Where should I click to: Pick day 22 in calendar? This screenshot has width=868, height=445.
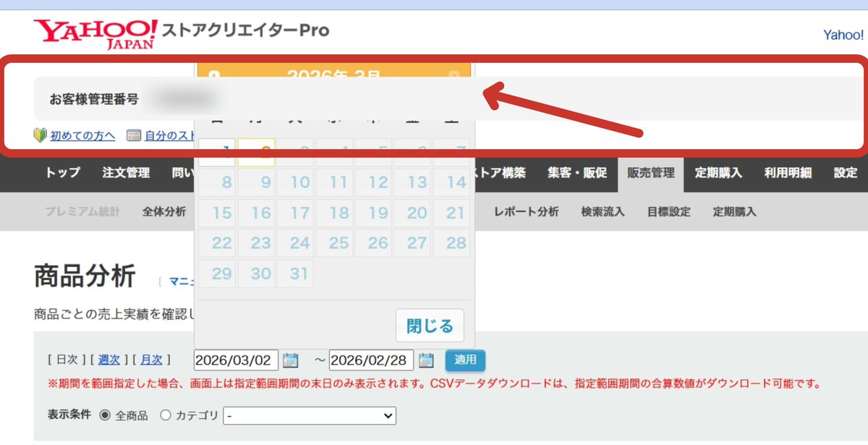[x=217, y=243]
